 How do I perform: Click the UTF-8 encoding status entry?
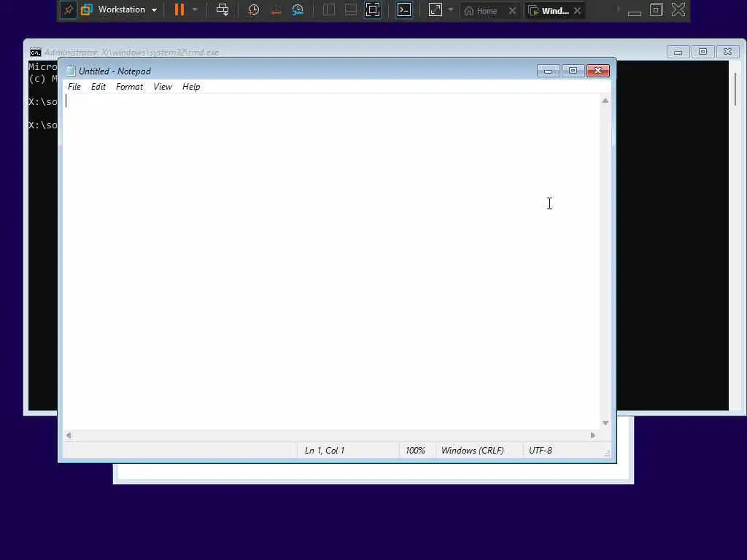tap(541, 451)
